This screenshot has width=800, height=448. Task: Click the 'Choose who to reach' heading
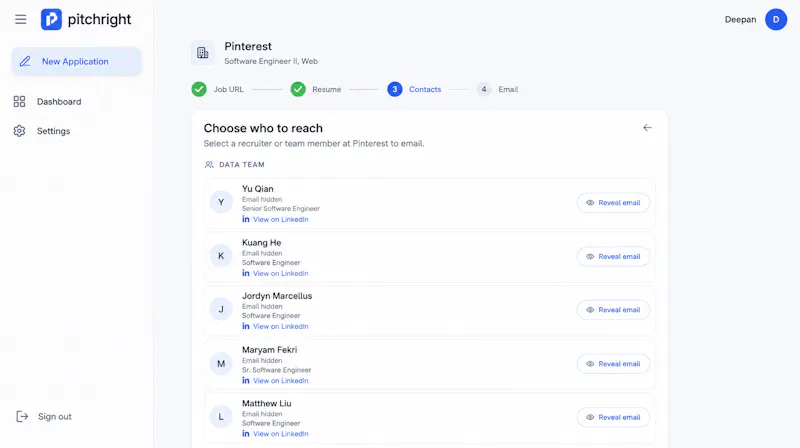pos(263,128)
